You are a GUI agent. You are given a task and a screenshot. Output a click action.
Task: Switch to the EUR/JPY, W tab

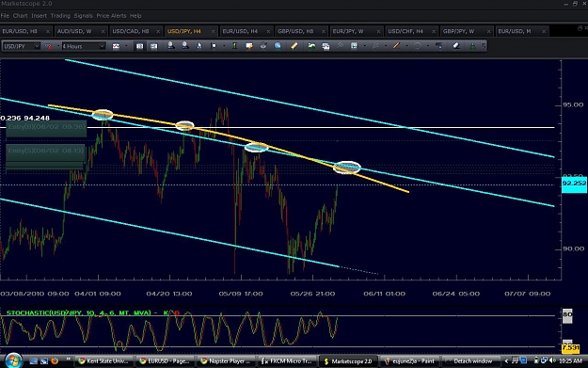coord(356,31)
